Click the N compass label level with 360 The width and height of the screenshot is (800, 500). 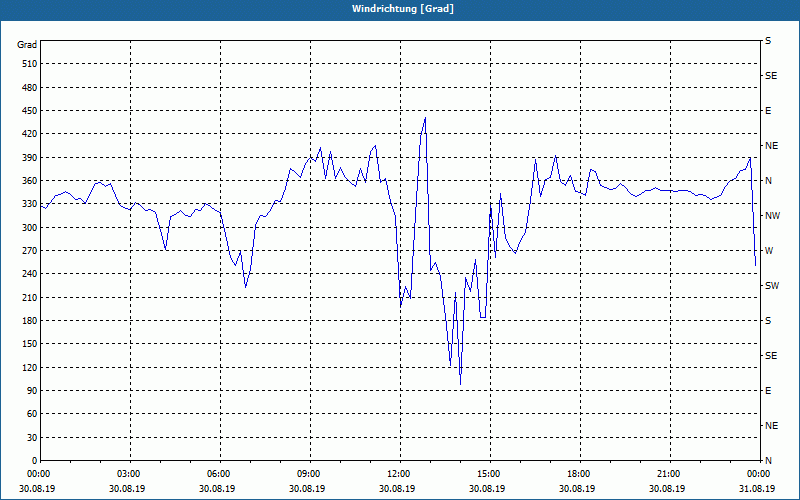(769, 181)
